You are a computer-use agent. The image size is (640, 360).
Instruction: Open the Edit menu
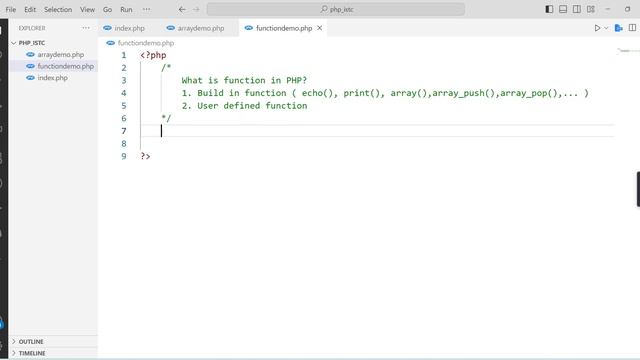pyautogui.click(x=30, y=9)
